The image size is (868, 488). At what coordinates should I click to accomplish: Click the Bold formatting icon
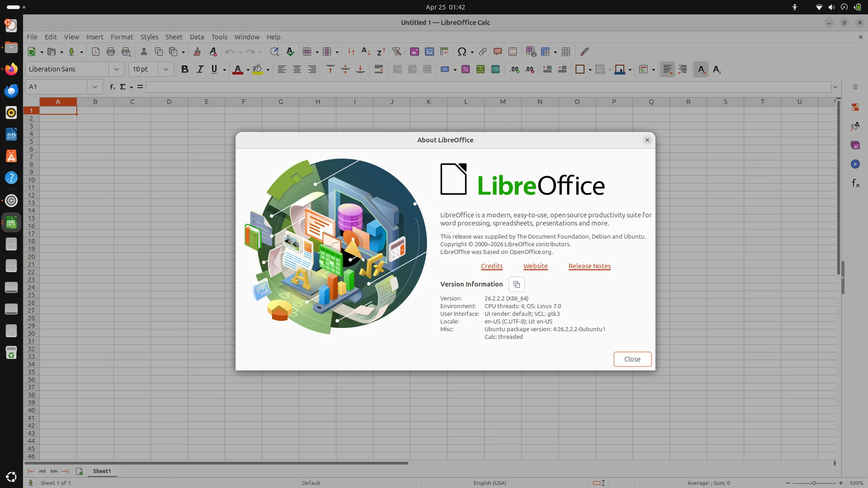coord(184,69)
